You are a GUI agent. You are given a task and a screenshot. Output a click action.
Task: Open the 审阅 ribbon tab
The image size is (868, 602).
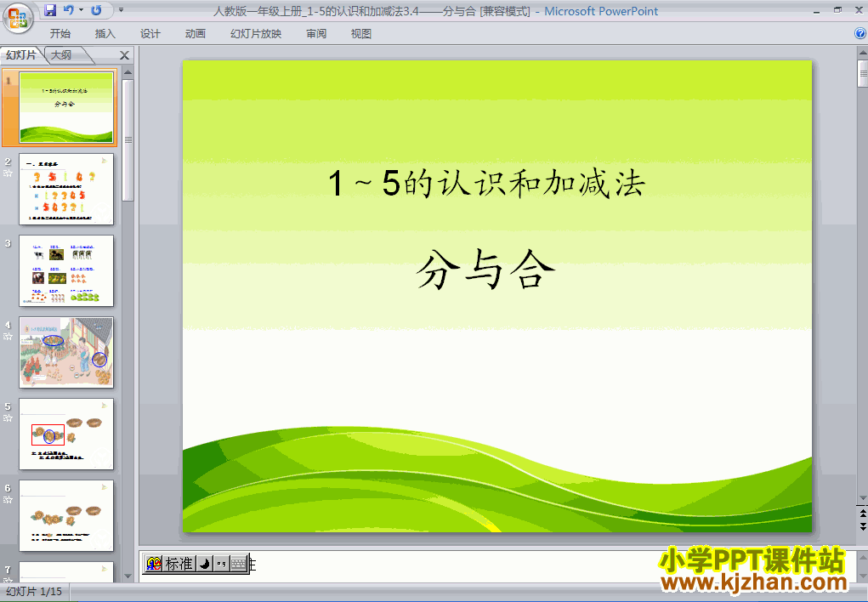[x=316, y=34]
